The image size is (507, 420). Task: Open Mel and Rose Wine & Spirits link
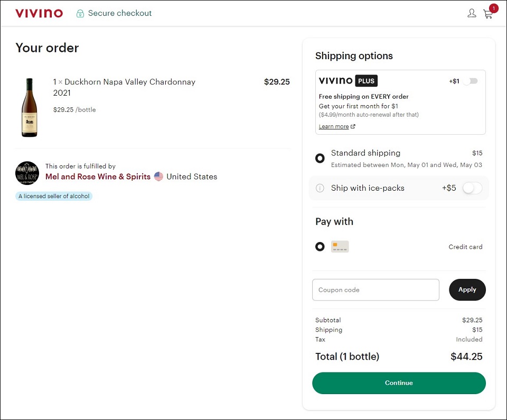[98, 176]
